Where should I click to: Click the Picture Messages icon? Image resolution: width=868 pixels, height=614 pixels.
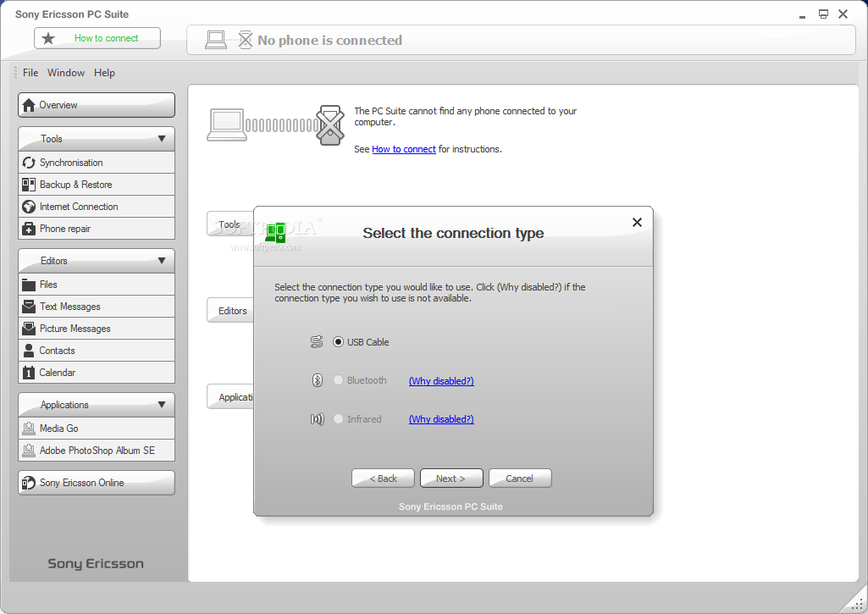[29, 329]
